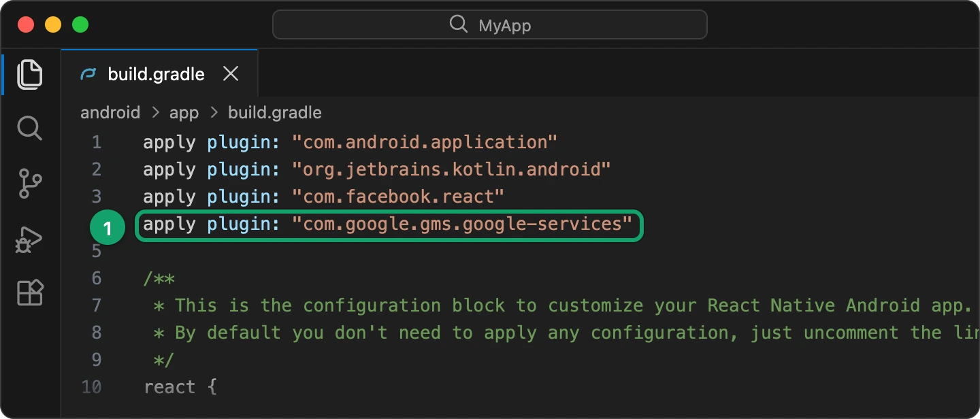Click 'android' in the breadcrumb
980x419 pixels.
[110, 112]
